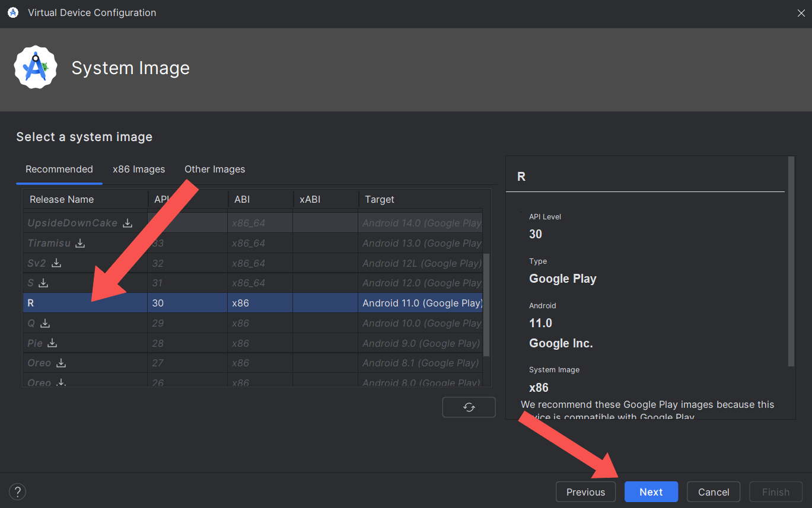812x508 pixels.
Task: Open the x86 Images tab
Action: tap(139, 169)
